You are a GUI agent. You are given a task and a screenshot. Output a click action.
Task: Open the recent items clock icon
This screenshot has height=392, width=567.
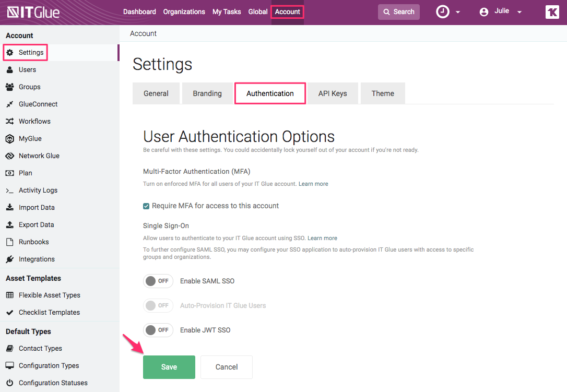tap(442, 11)
